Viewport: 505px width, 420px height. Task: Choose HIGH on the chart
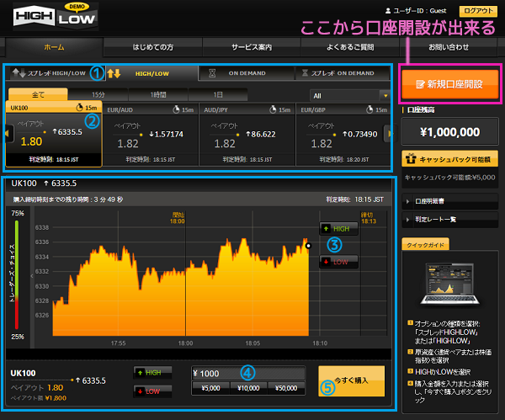point(338,229)
